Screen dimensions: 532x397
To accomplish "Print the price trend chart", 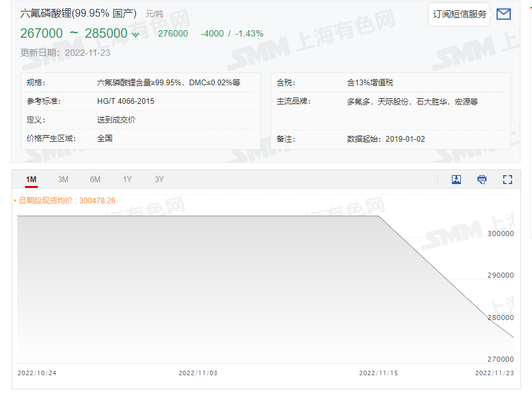I will click(x=481, y=180).
